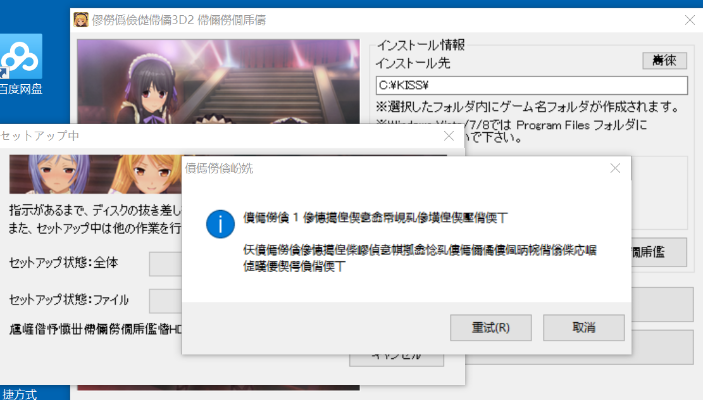Click the install path field C:¥KISS¥
This screenshot has width=703, height=400.
[x=531, y=85]
